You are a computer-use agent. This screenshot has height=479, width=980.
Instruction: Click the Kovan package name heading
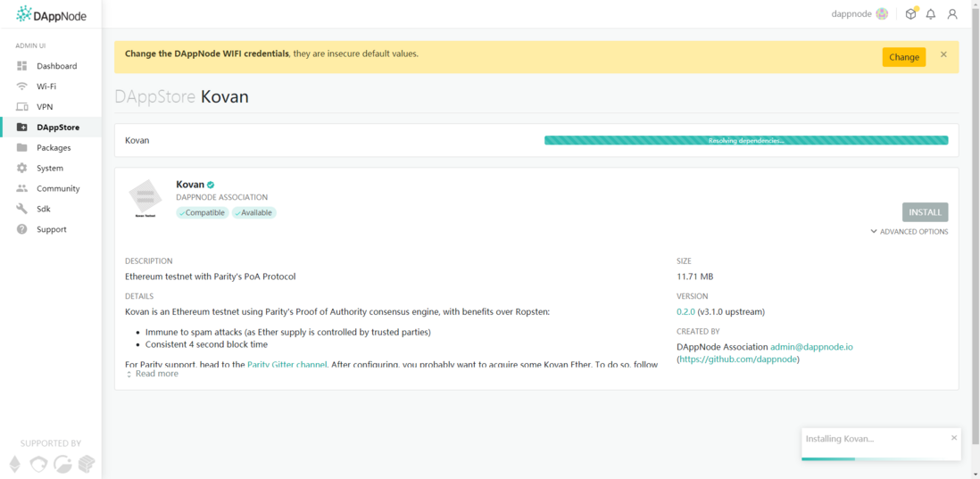(190, 185)
